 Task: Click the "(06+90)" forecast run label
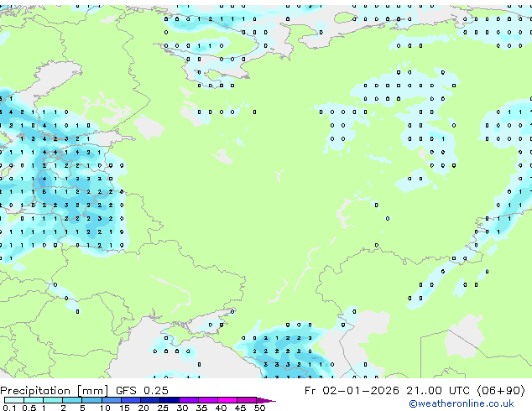(501, 390)
